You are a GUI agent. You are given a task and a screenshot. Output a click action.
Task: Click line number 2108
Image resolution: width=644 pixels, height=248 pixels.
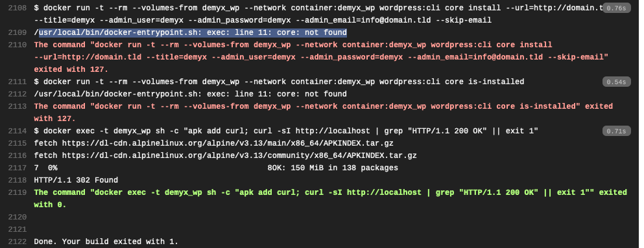(18, 8)
